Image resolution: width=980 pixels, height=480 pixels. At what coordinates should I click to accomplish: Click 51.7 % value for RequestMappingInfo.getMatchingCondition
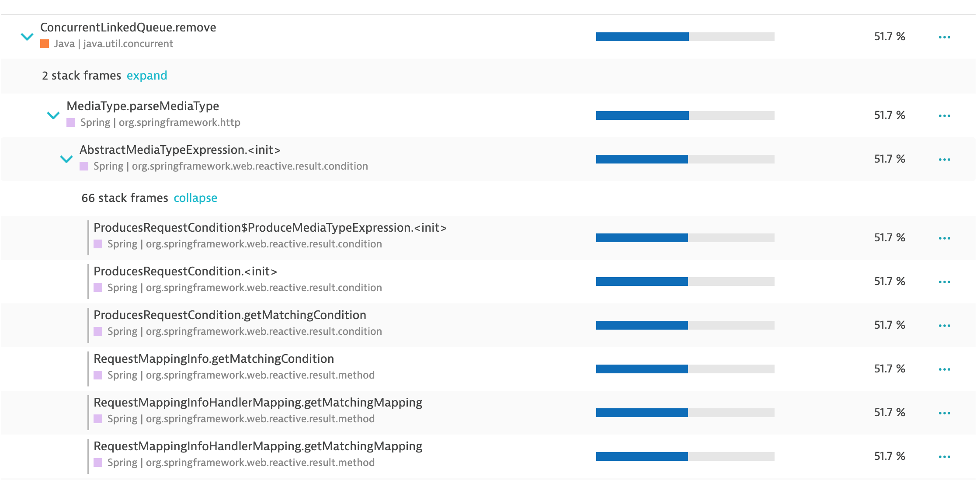[x=890, y=369]
